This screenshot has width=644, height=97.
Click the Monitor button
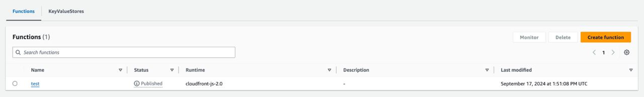point(529,37)
